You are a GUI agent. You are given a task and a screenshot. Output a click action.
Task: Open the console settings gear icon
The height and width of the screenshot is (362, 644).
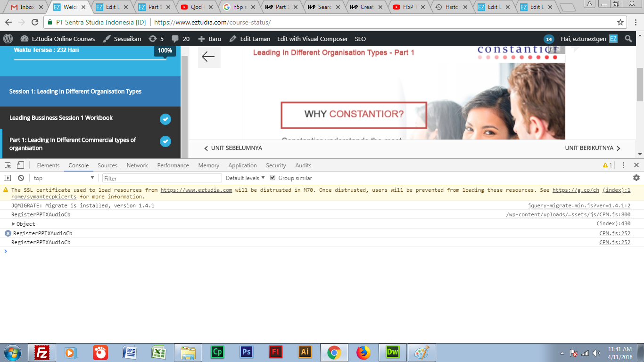[636, 178]
